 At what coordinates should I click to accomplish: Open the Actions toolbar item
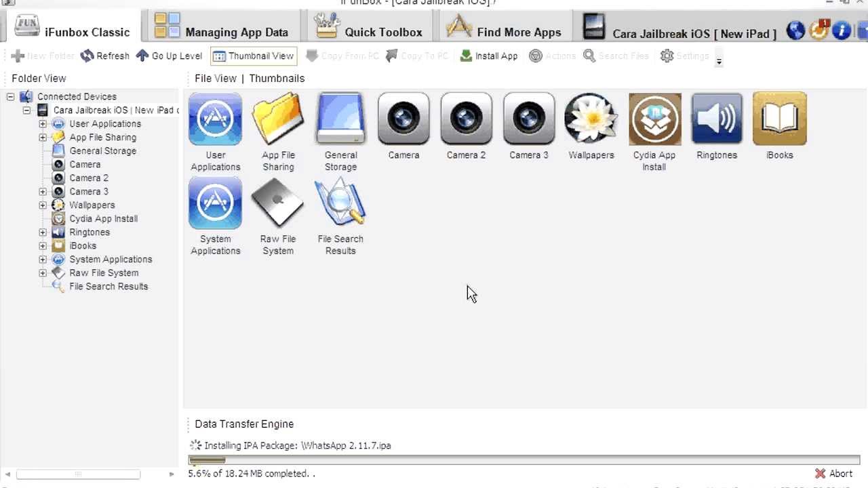[x=553, y=56]
